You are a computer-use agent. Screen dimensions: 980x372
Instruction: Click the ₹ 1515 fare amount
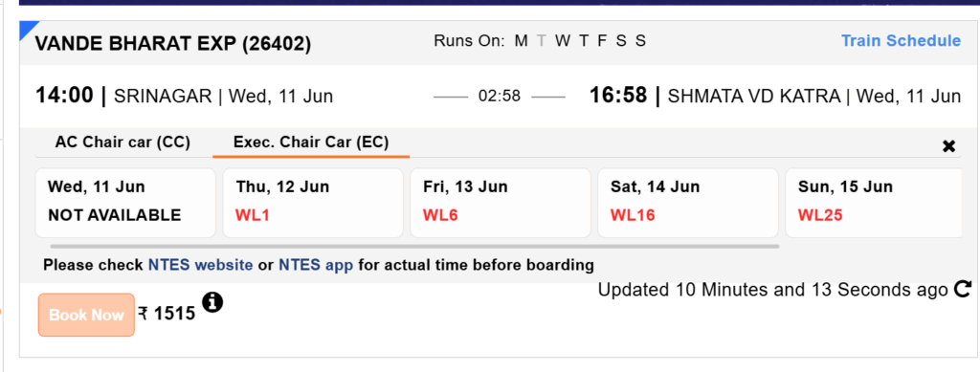pyautogui.click(x=167, y=314)
